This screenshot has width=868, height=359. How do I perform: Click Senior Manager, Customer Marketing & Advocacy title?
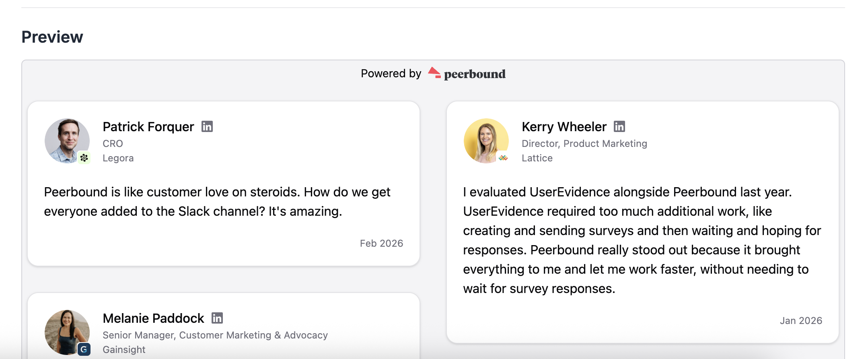(x=215, y=335)
